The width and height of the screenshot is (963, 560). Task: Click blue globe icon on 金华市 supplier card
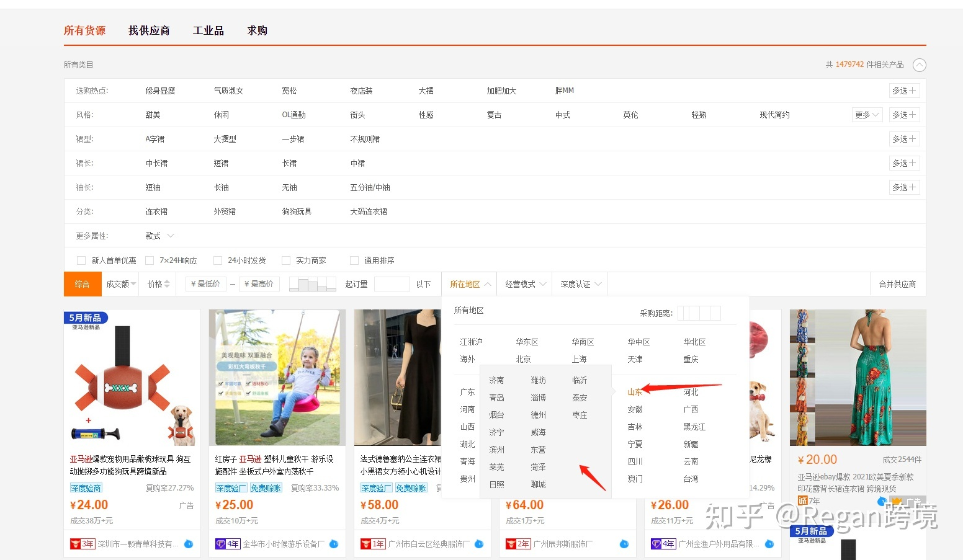(x=333, y=543)
